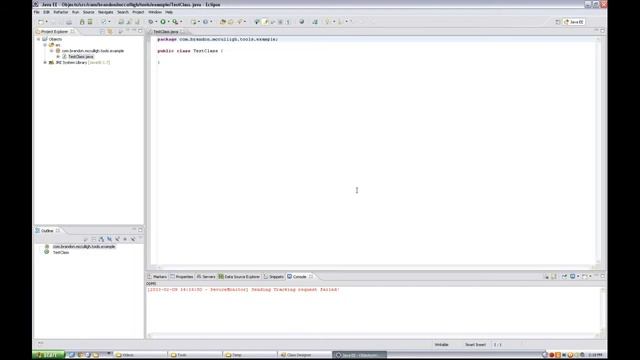
Task: Click the Java EE Eclipse taskbar button
Action: (359, 355)
